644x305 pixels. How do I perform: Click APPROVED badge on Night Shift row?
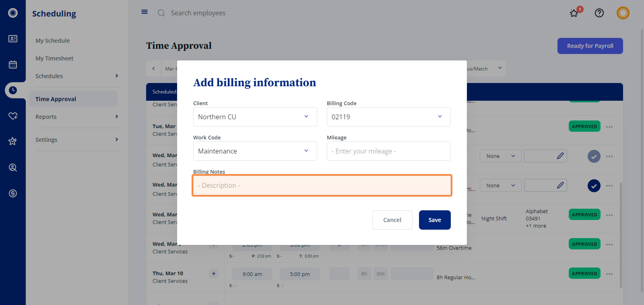(x=584, y=214)
